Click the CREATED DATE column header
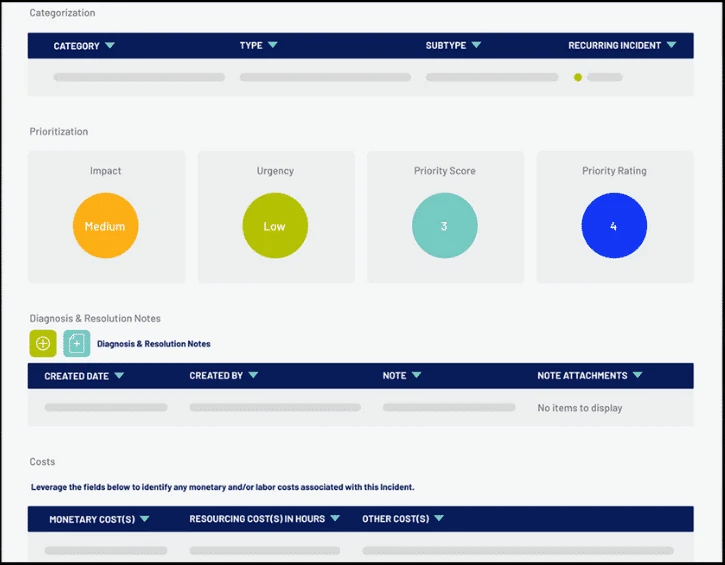The image size is (725, 565). click(76, 376)
